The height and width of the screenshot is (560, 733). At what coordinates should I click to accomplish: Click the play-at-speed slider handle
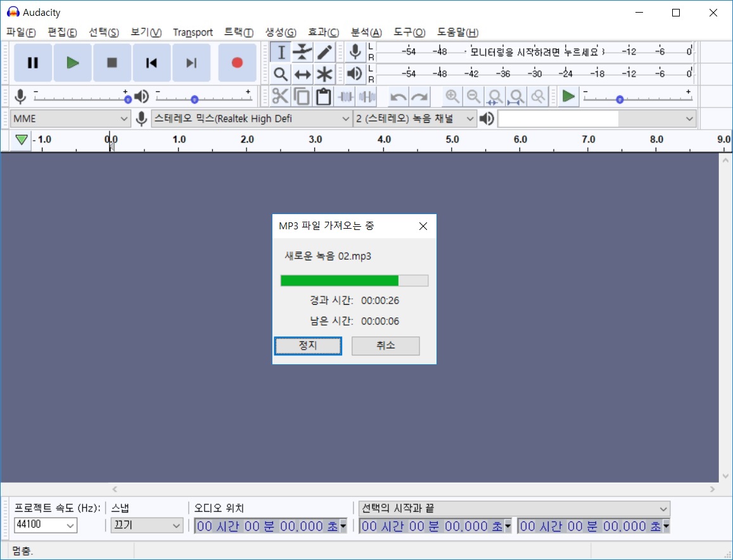pos(620,99)
